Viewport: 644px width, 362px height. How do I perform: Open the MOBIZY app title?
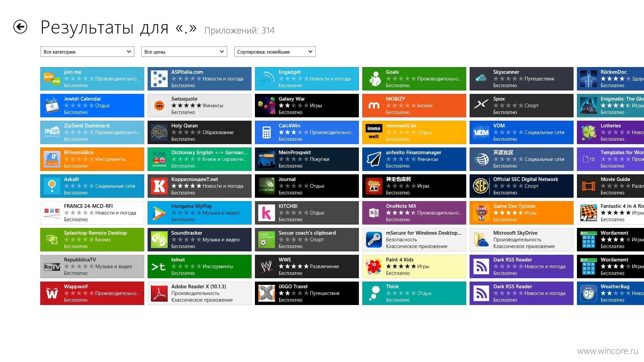(395, 99)
